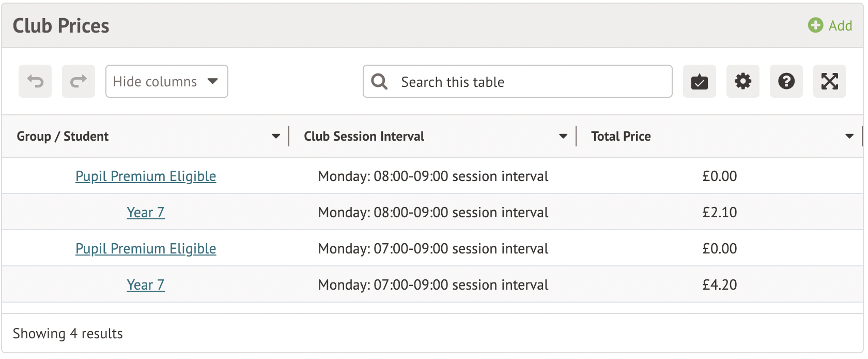Image resolution: width=868 pixels, height=359 pixels.
Task: Select the £2.10 total price cell
Action: pos(719,213)
